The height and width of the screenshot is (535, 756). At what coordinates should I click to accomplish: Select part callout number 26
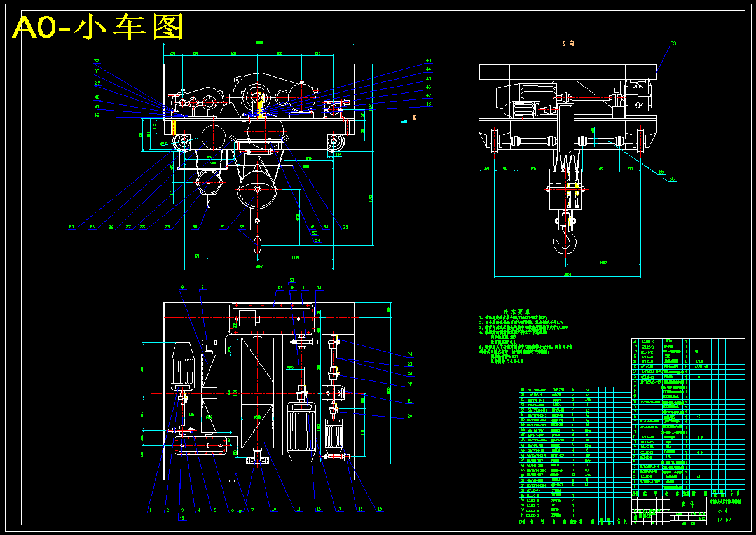pos(92,226)
